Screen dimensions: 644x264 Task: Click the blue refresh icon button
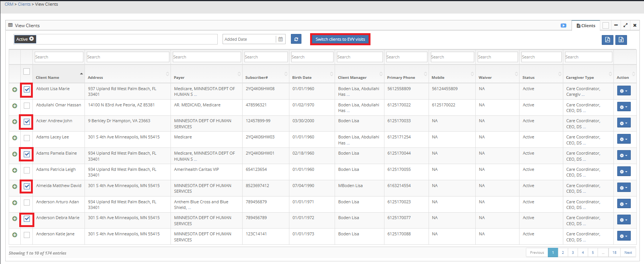[296, 39]
